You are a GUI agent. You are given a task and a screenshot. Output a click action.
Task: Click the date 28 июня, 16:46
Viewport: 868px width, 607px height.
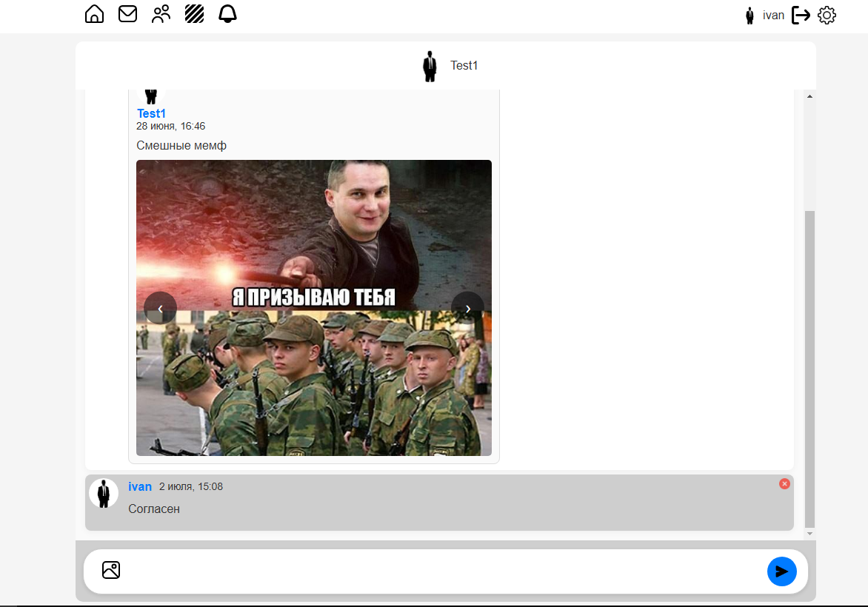point(170,126)
